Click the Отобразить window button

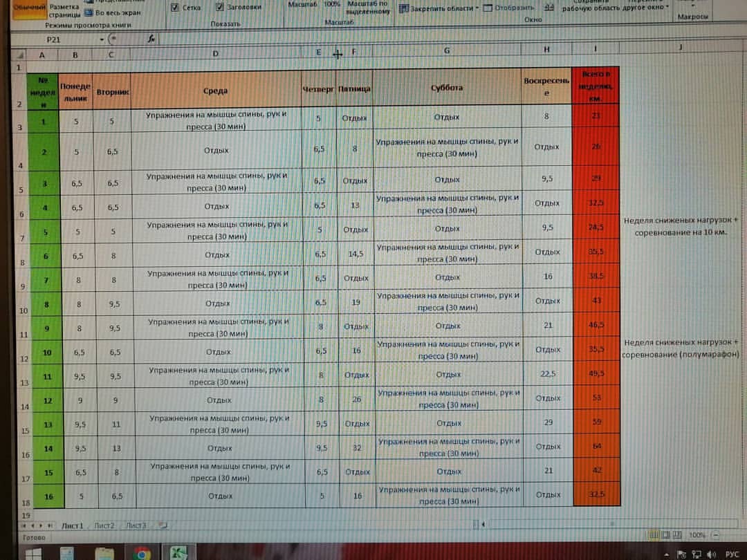click(x=509, y=8)
